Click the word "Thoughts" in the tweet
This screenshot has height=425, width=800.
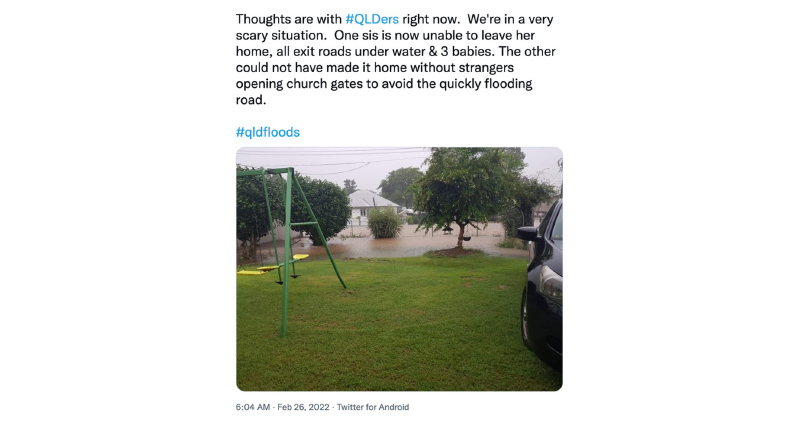click(x=264, y=19)
